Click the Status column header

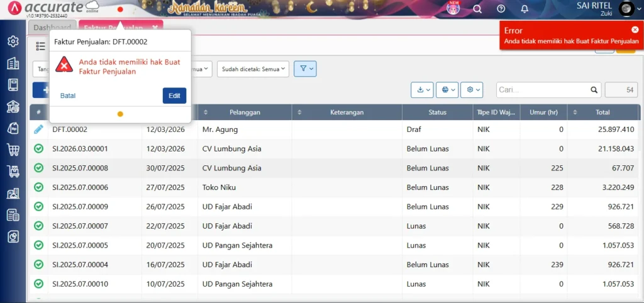click(x=438, y=112)
